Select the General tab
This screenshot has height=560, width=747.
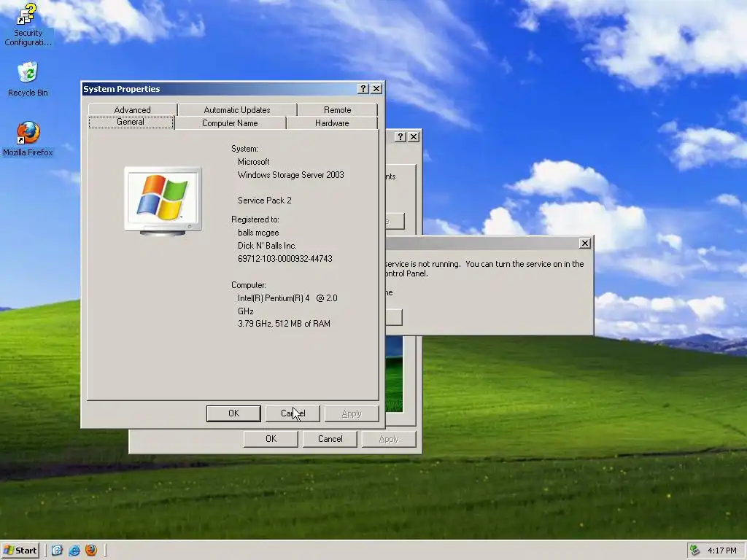click(131, 122)
